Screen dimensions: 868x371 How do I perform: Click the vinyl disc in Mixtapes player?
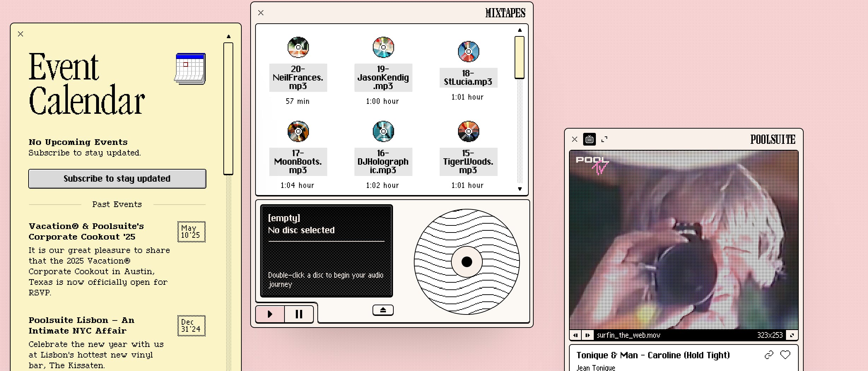(467, 262)
